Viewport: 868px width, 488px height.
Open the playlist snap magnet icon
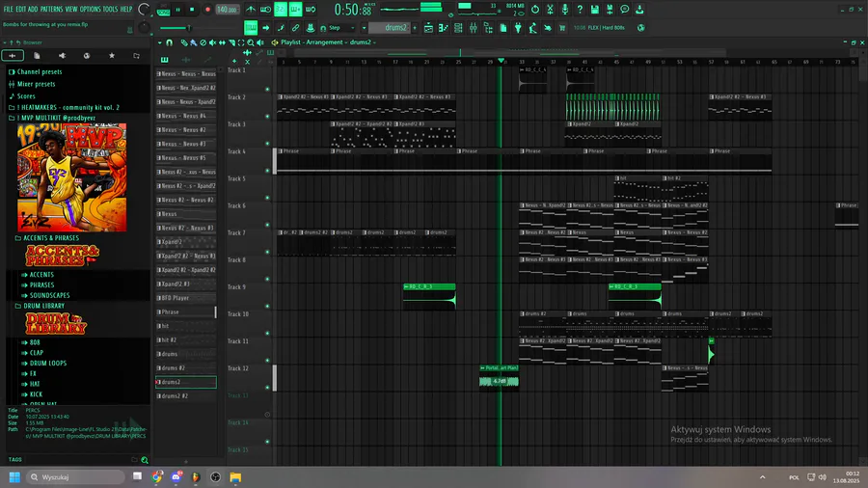tap(170, 42)
